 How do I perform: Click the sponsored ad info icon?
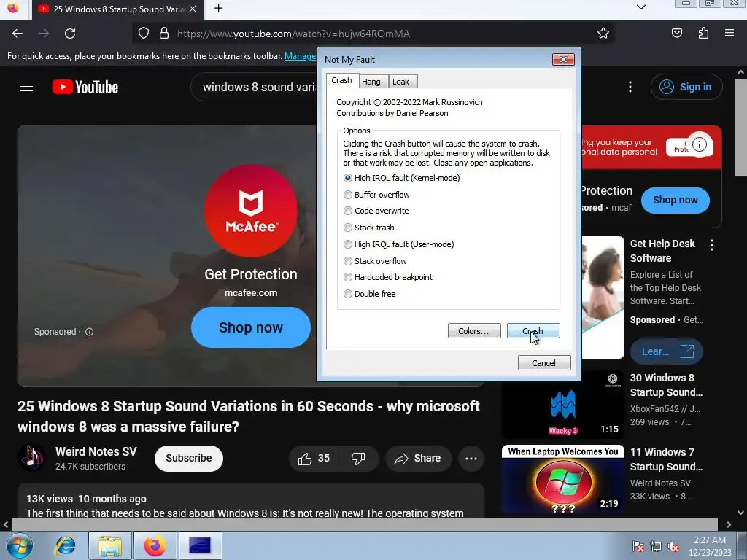click(89, 332)
